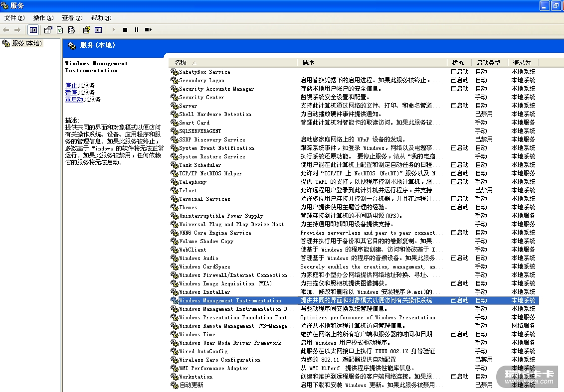Click the gear icon of Secondary Logon
564x392 pixels.
(x=175, y=80)
